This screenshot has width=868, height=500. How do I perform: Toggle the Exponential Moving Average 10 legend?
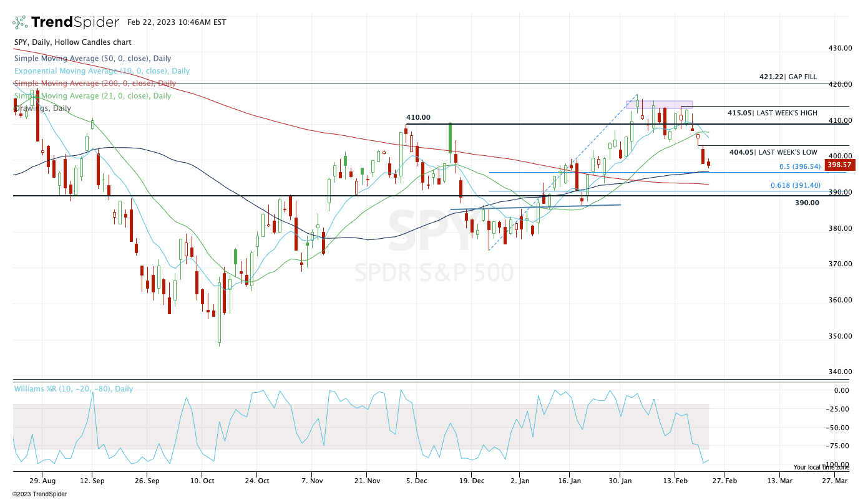click(x=102, y=71)
